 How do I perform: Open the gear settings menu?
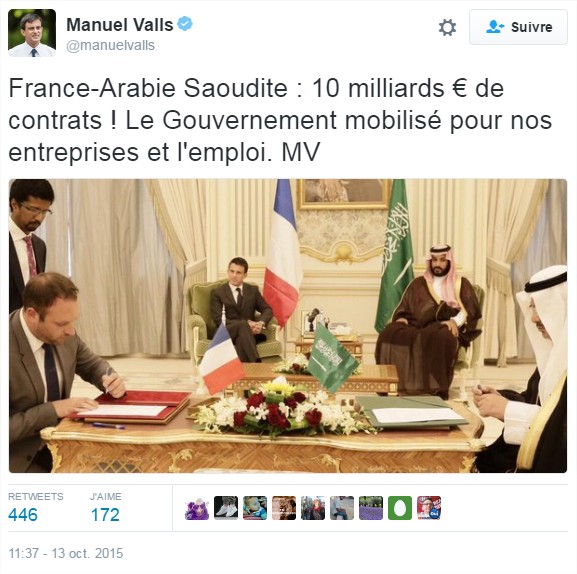click(447, 28)
